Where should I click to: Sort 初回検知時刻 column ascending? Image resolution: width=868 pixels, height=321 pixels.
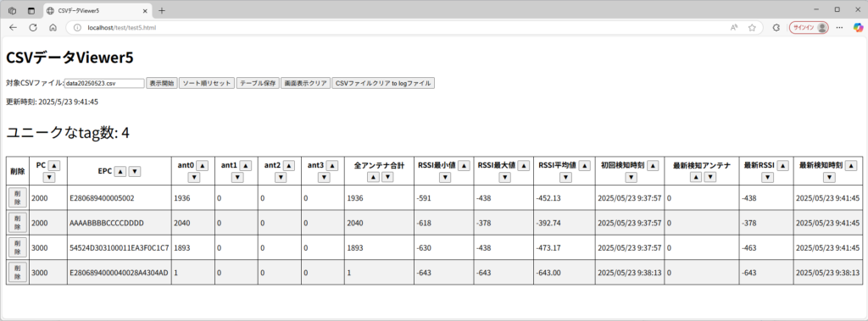pos(653,165)
